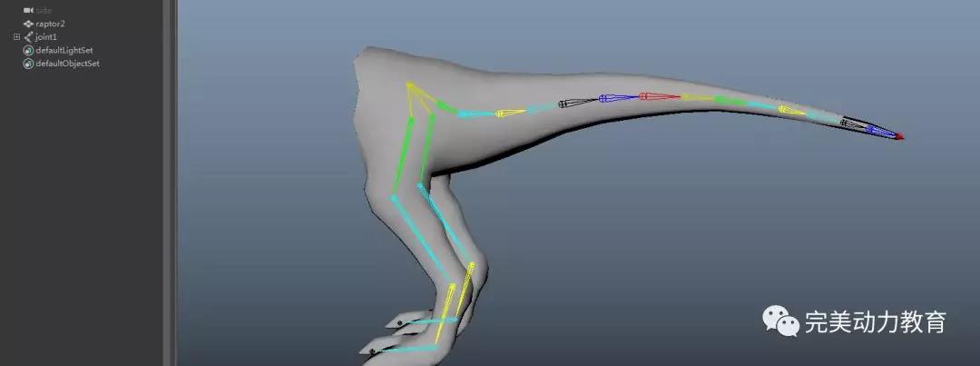Select the joint1 name in the outliner
This screenshot has width=980, height=366.
click(46, 36)
